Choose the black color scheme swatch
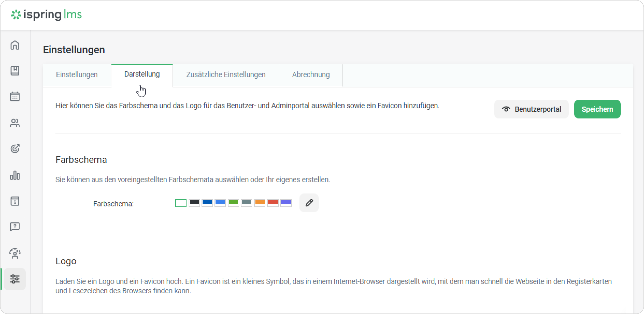This screenshot has height=314, width=644. (x=194, y=203)
